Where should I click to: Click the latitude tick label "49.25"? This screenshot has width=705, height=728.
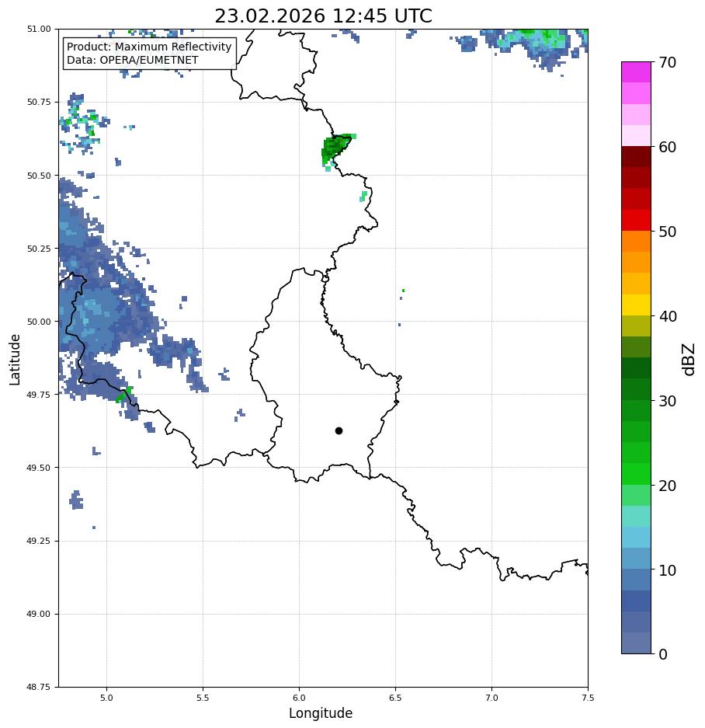click(39, 541)
